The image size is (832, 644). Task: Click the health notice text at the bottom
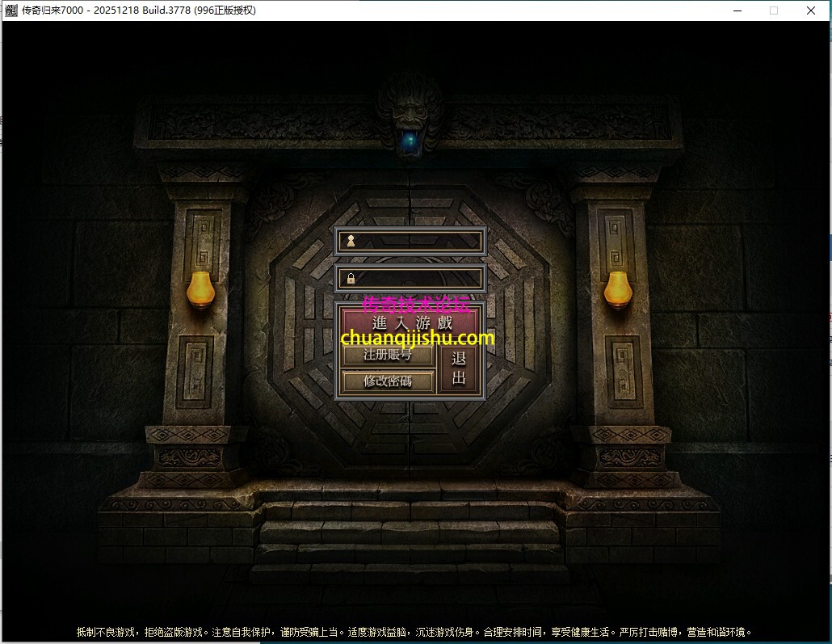[x=414, y=632]
